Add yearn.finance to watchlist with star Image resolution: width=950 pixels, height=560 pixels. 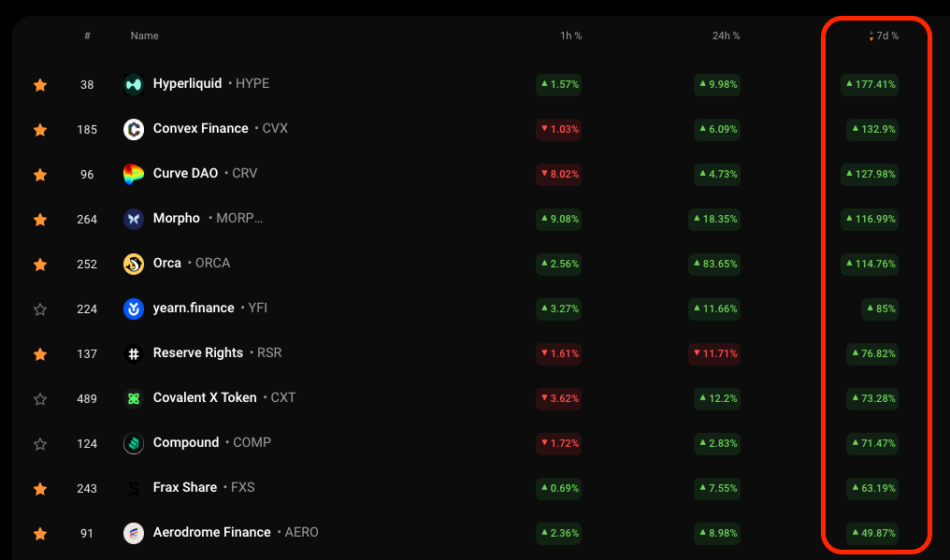(x=40, y=309)
